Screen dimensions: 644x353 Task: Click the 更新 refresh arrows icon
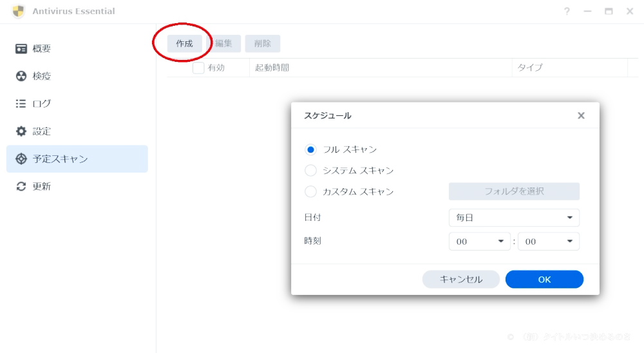[x=21, y=186]
